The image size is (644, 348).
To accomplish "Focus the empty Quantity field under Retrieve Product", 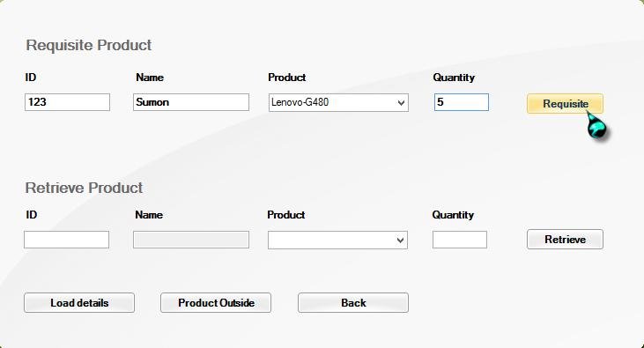I will (x=460, y=240).
